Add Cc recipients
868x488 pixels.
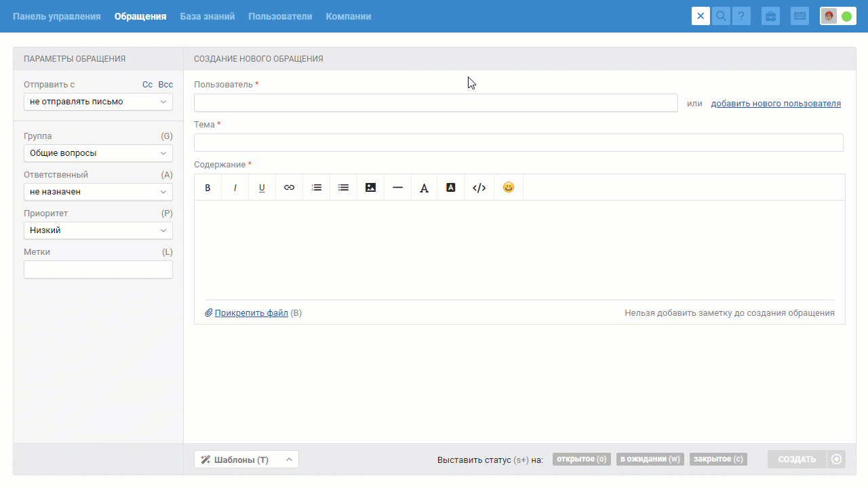click(x=147, y=85)
